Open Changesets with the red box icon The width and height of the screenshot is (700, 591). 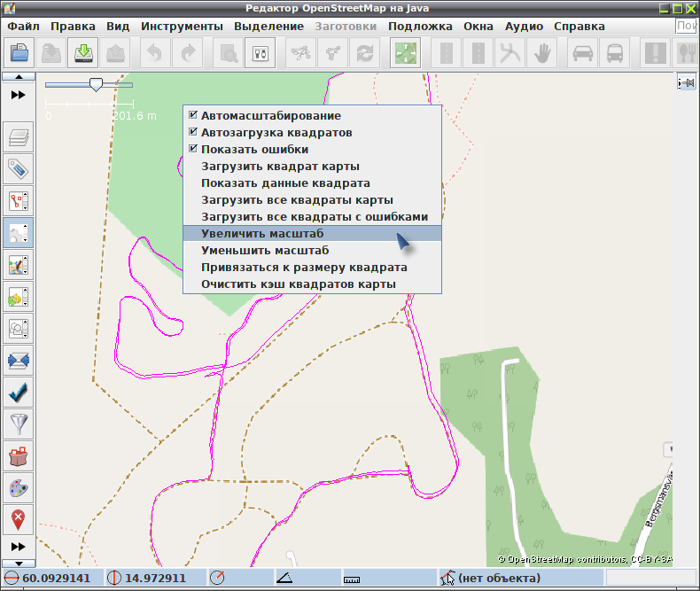point(19,456)
